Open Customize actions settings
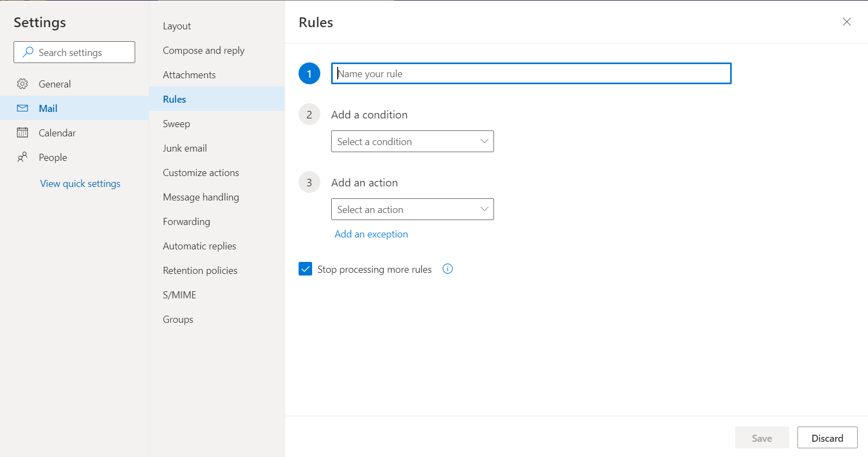 (x=217, y=173)
